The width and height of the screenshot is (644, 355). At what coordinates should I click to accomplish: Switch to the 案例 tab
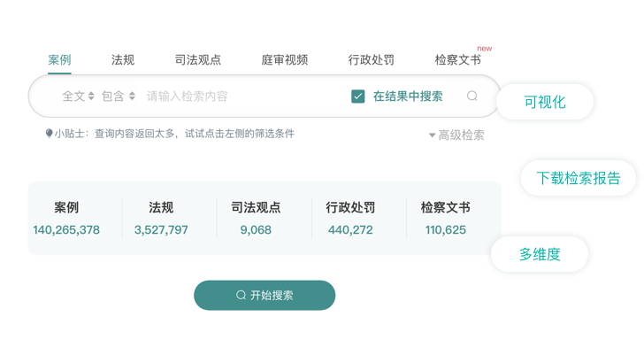coord(59,60)
